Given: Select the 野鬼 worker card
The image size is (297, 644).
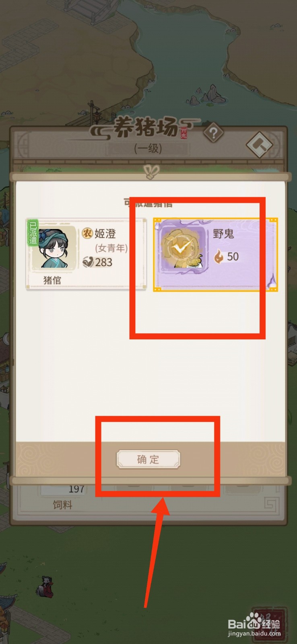Looking at the screenshot, I should [215, 255].
